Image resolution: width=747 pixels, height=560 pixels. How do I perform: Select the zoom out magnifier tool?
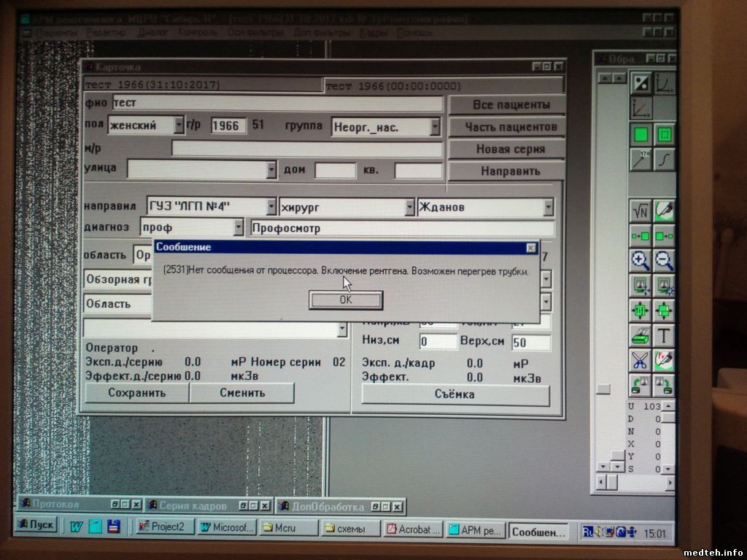point(664,260)
